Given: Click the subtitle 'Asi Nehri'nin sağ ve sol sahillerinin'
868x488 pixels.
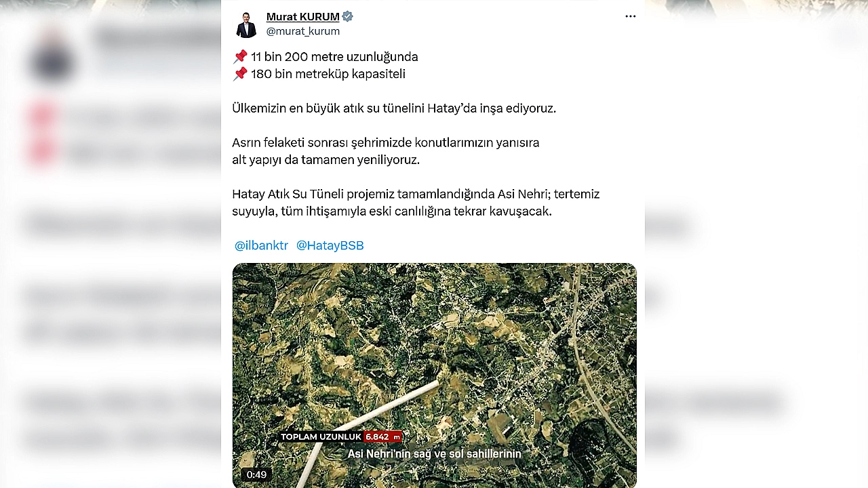Looking at the screenshot, I should click(x=435, y=453).
